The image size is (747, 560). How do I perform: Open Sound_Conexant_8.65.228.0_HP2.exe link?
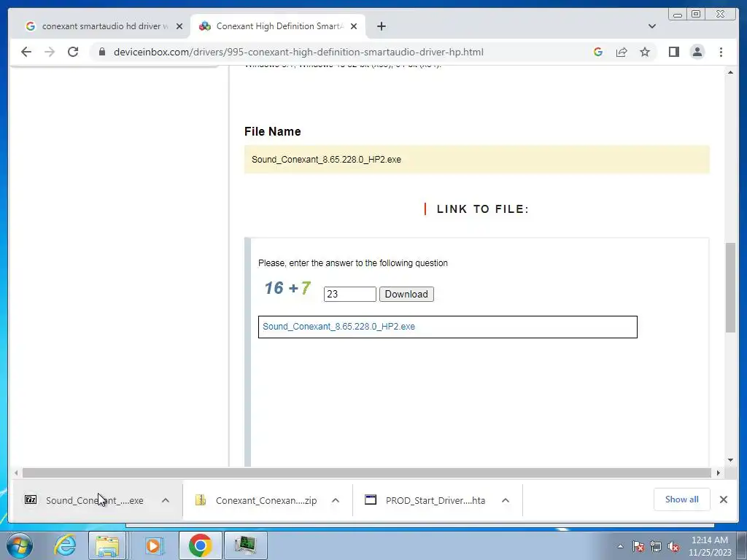point(338,327)
